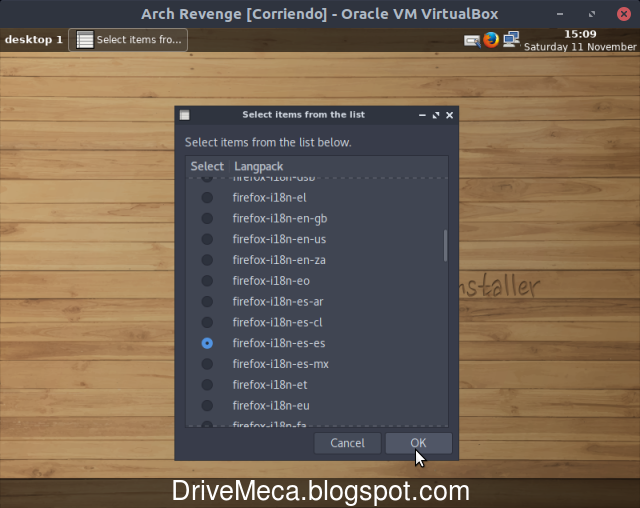Viewport: 640px width, 508px height.
Task: Restore the VirtualBox window size
Action: coord(592,14)
